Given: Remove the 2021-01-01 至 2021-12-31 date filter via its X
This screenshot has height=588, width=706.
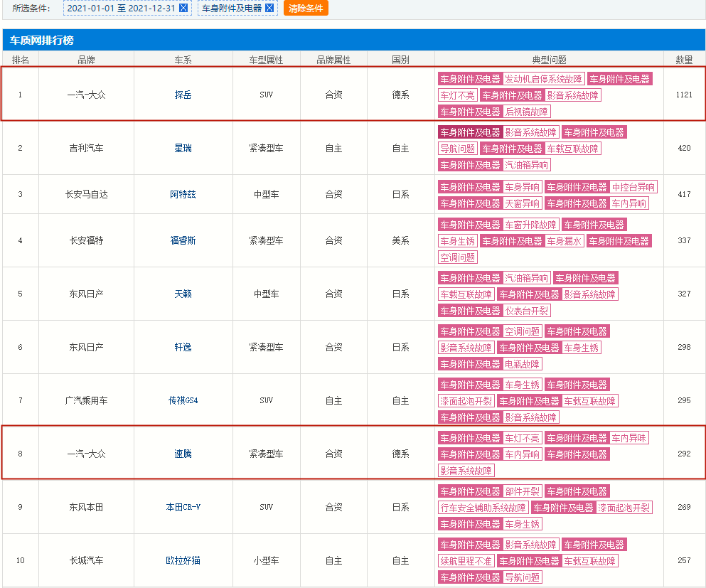Looking at the screenshot, I should point(183,8).
